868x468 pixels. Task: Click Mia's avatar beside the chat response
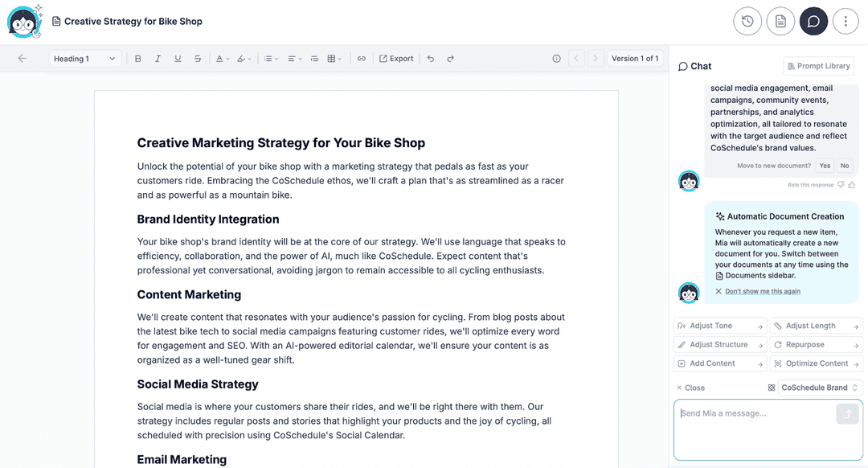[689, 181]
